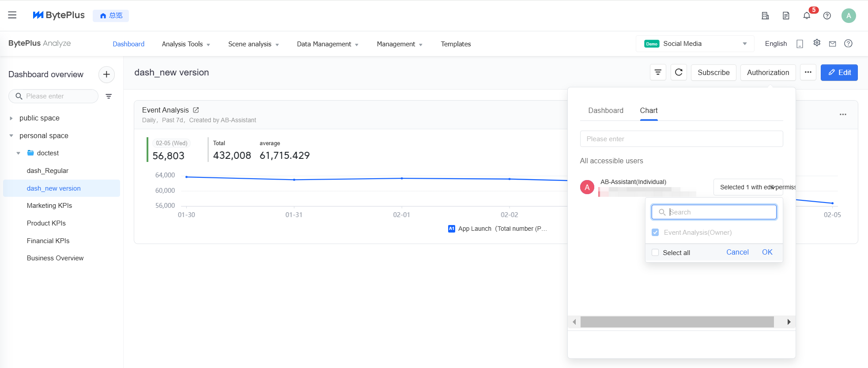Image resolution: width=868 pixels, height=368 pixels.
Task: Toggle the Event Analysis(Owner) checkbox
Action: pyautogui.click(x=655, y=233)
